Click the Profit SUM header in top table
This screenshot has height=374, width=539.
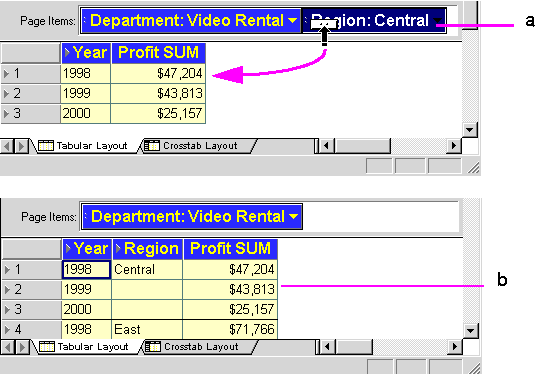pos(158,53)
